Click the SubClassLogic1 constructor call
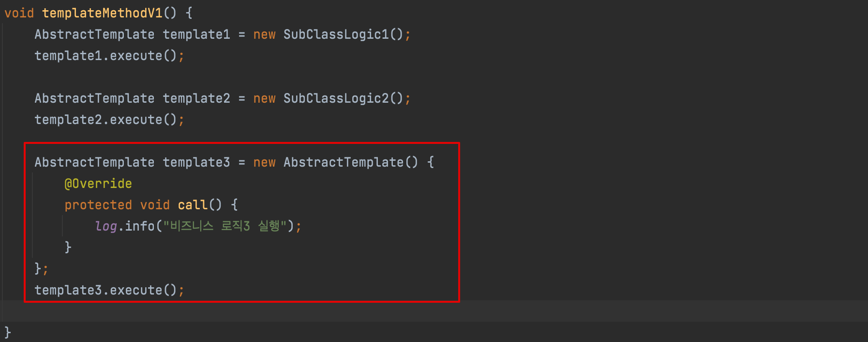 pos(336,34)
